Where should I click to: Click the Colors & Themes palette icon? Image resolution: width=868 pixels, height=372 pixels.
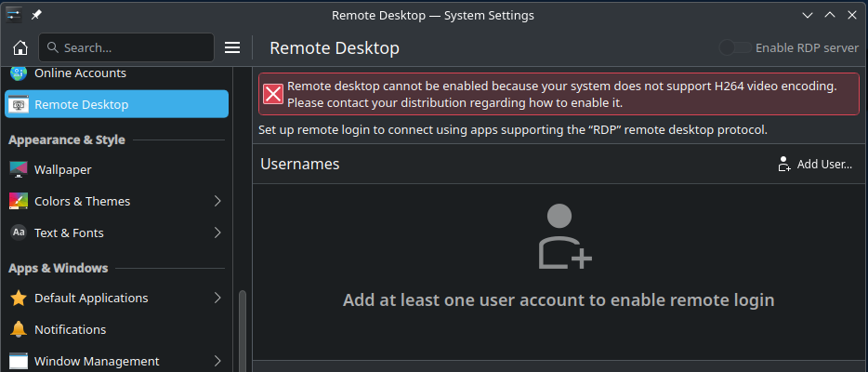click(x=19, y=201)
